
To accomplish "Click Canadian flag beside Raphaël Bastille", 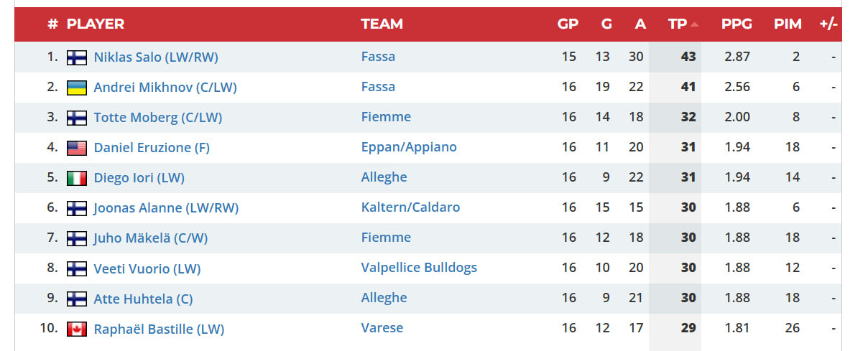I will coord(77,329).
